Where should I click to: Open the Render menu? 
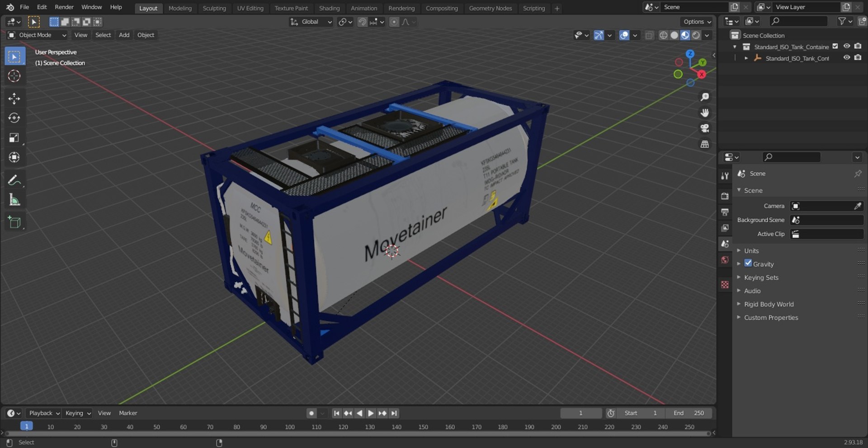64,7
